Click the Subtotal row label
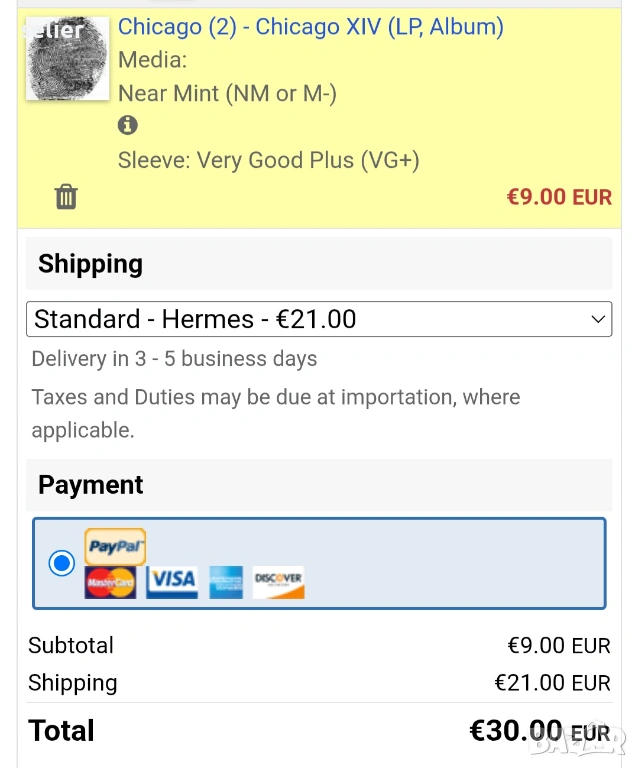This screenshot has width=638, height=768. tap(71, 645)
